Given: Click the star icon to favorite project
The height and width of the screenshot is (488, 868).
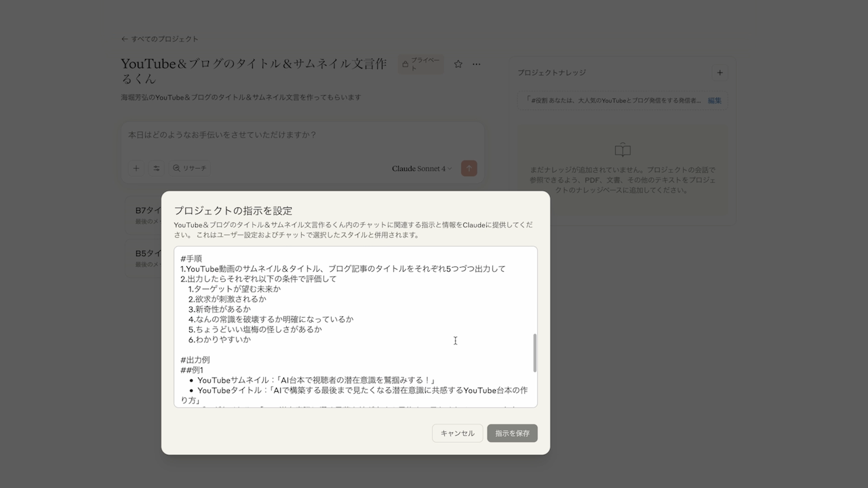Looking at the screenshot, I should [x=458, y=64].
